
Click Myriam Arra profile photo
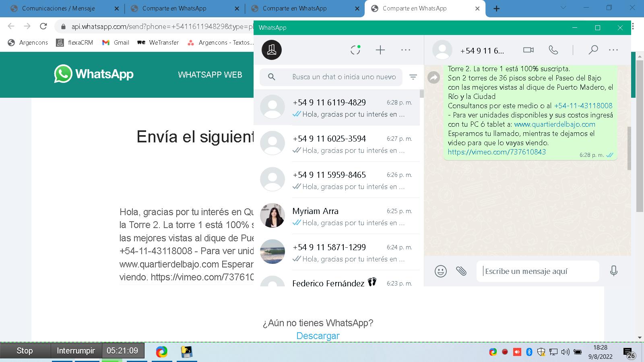click(x=272, y=215)
